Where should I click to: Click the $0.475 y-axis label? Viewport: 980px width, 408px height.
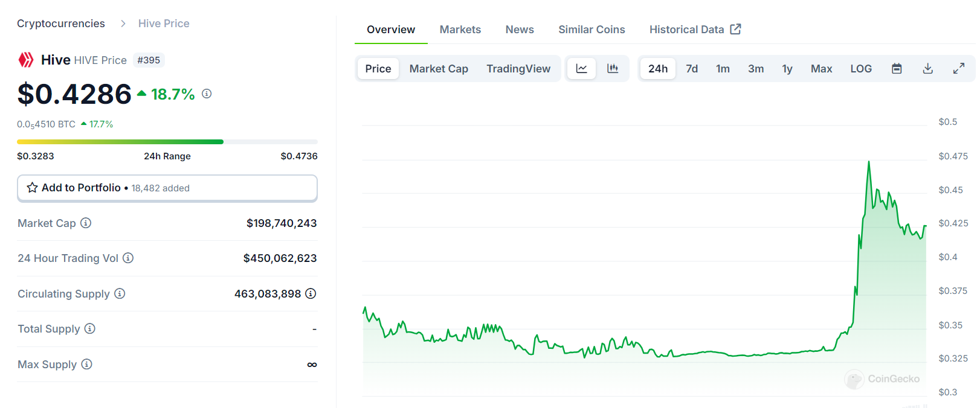click(953, 156)
